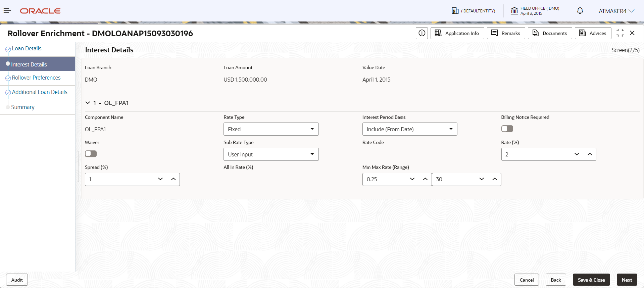This screenshot has height=288, width=644.
Task: Click the Field Office bank icon
Action: pyautogui.click(x=514, y=11)
